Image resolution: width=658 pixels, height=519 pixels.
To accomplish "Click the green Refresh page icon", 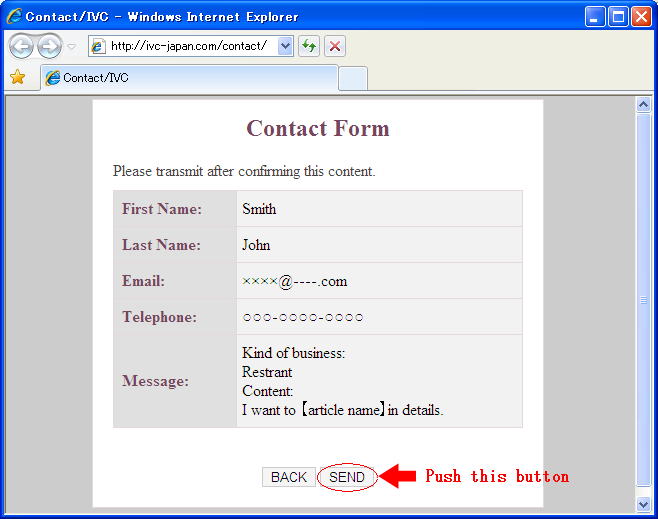I will [x=309, y=46].
